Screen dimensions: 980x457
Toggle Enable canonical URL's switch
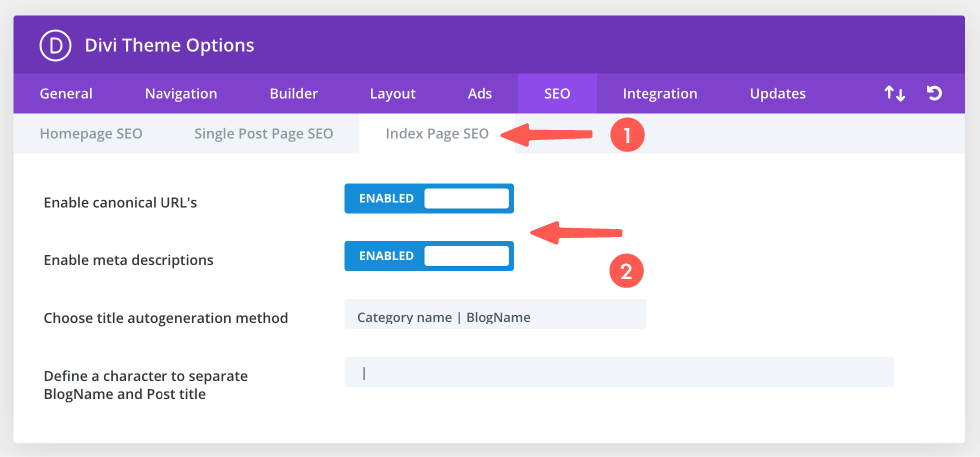point(429,198)
